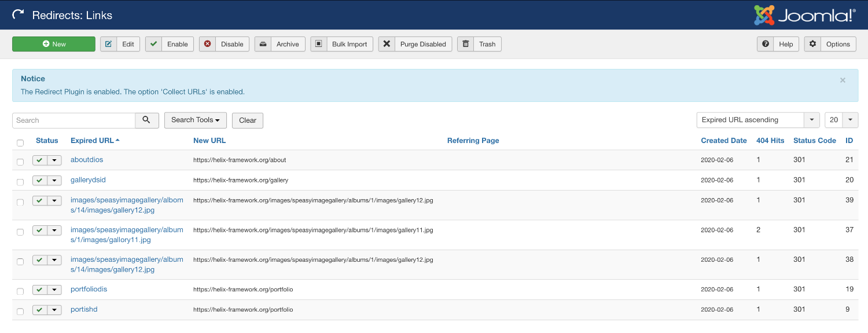The image size is (868, 333).
Task: Tick the checkbox for aboutdios row
Action: click(x=20, y=162)
